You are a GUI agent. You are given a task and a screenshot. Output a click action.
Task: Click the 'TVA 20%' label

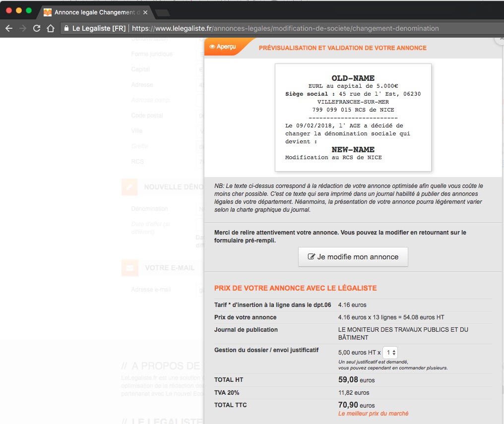coord(227,393)
